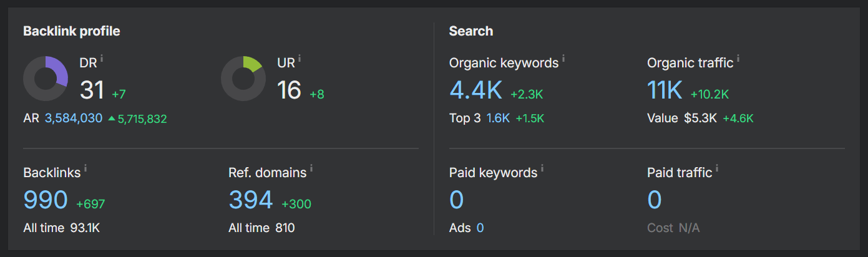Image resolution: width=868 pixels, height=257 pixels.
Task: Open the 4.4K organic keywords report
Action: click(475, 90)
